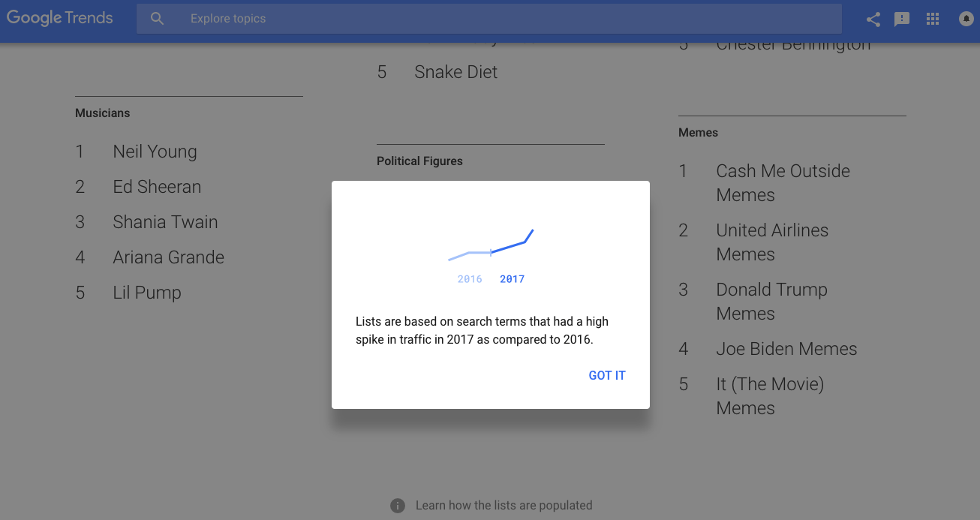
Task: Click the dialog text about search term spikes
Action: pyautogui.click(x=482, y=330)
